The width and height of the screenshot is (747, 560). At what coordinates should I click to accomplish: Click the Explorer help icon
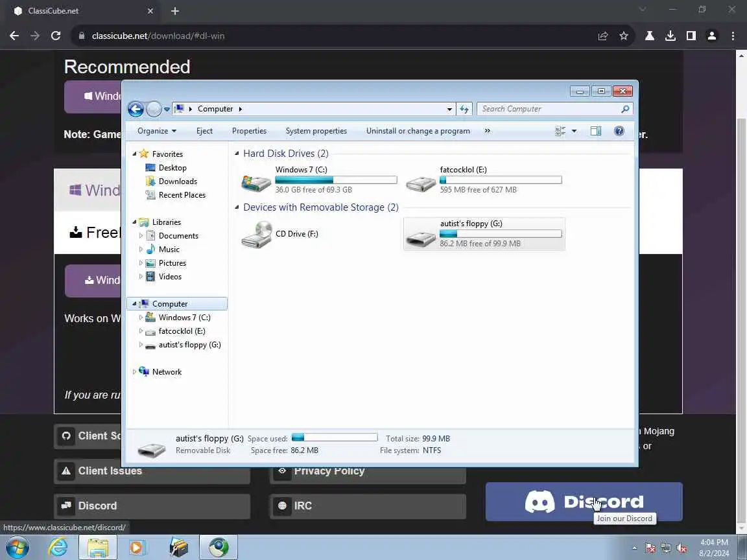pyautogui.click(x=619, y=131)
